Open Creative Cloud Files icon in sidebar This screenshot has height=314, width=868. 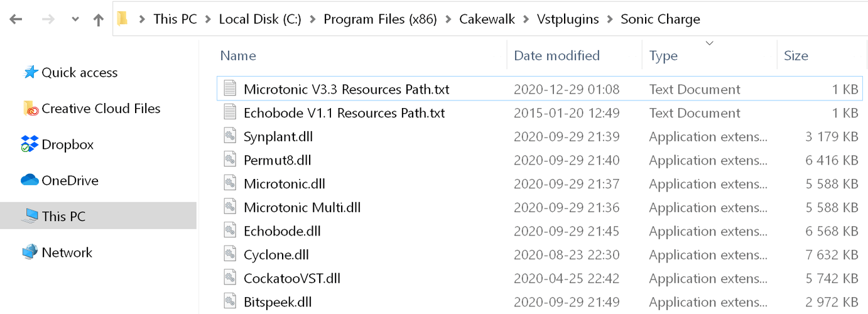point(30,109)
